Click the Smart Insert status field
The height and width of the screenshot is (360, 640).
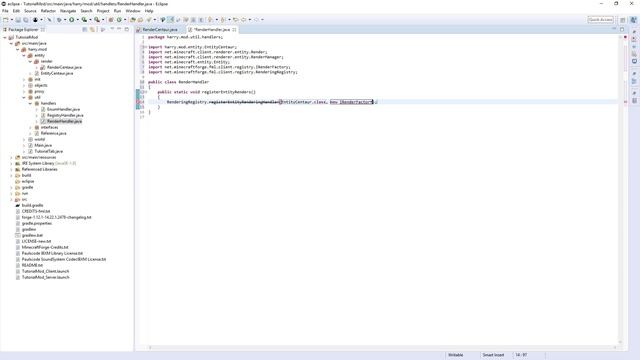493,355
